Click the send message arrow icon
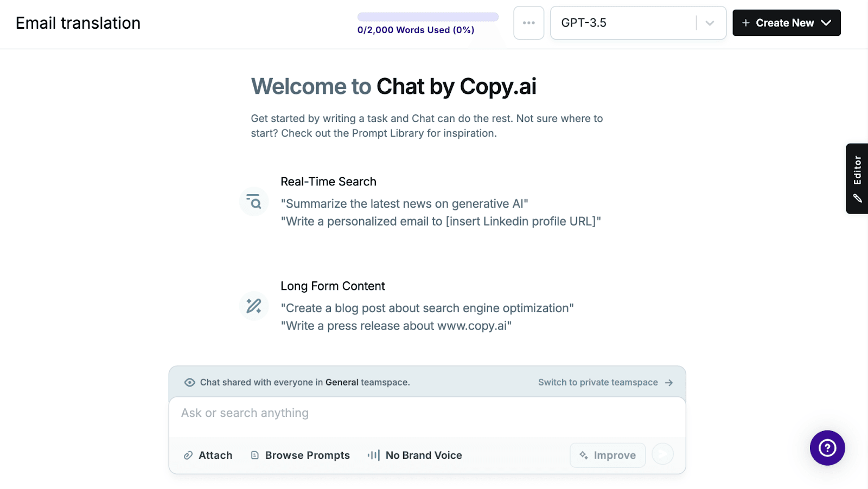 (662, 454)
